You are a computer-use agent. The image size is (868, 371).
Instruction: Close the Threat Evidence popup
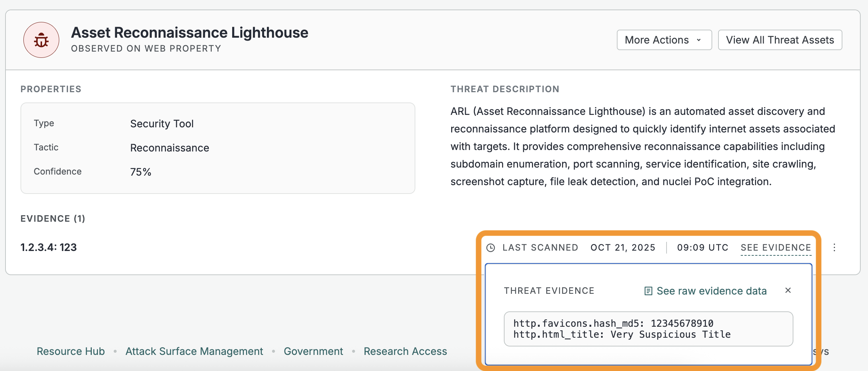pos(788,291)
